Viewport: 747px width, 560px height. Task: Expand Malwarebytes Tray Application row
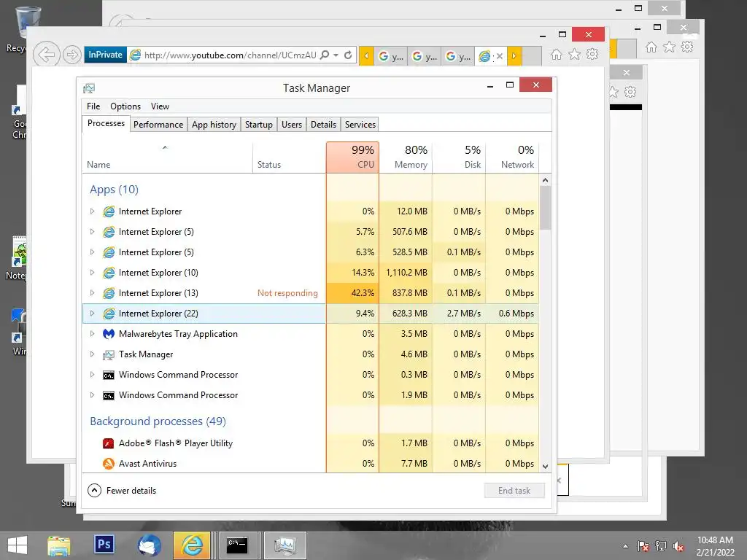click(93, 334)
